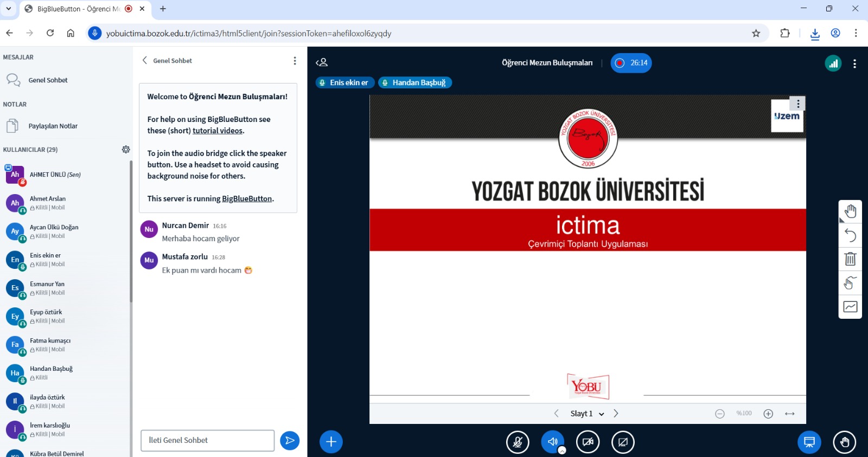Open Paylaşılan Notlar shared notes
Image resolution: width=868 pixels, height=457 pixels.
click(x=53, y=126)
